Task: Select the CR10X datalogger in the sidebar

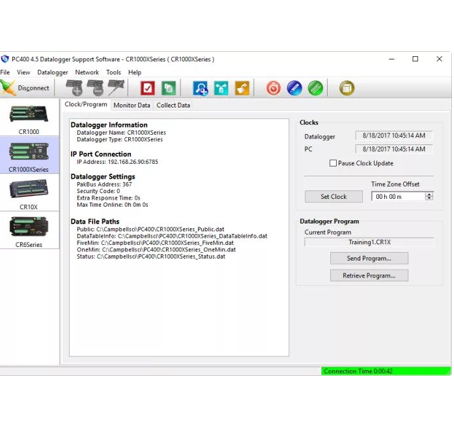Action: pyautogui.click(x=29, y=193)
